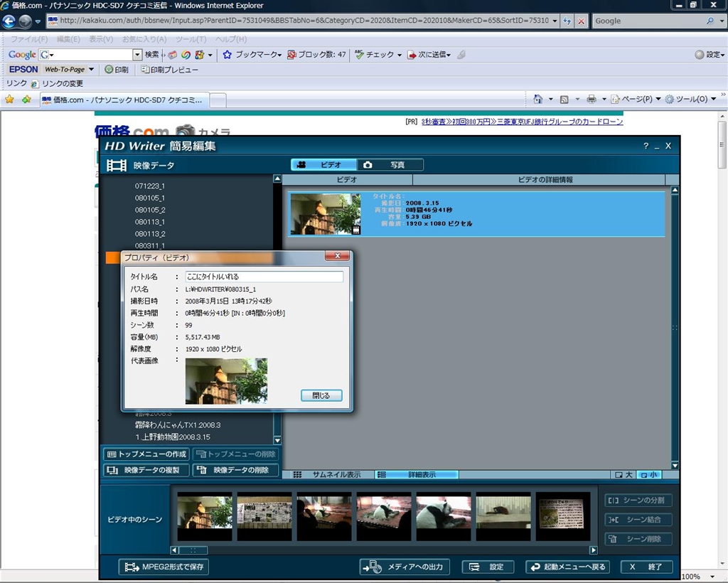This screenshot has width=728, height=583.
Task: Click IE forward button
Action: pos(25,21)
